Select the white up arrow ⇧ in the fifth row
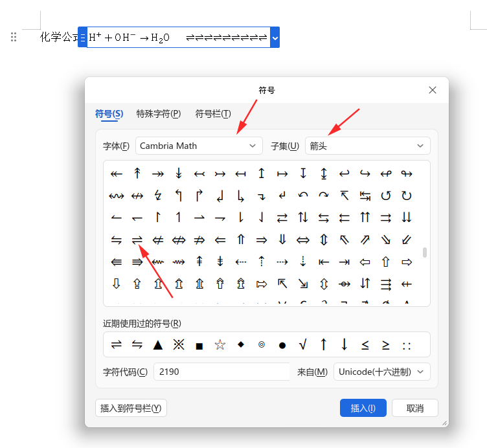This screenshot has height=448, width=487. point(386,262)
